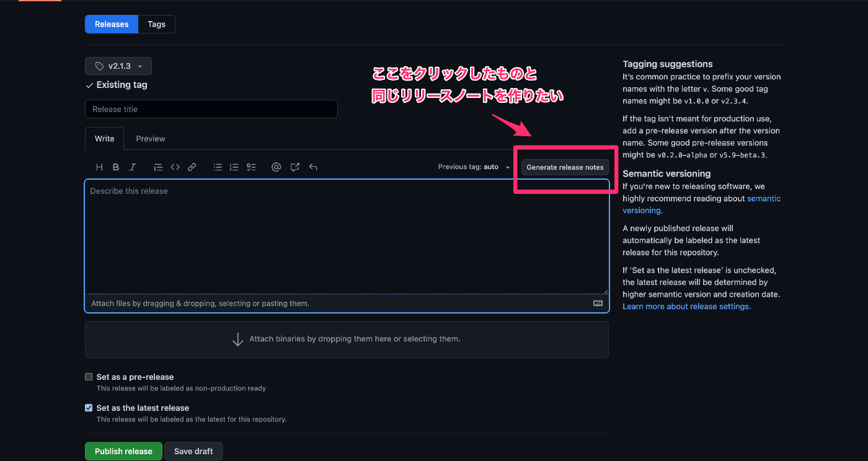Add a task list

point(250,167)
